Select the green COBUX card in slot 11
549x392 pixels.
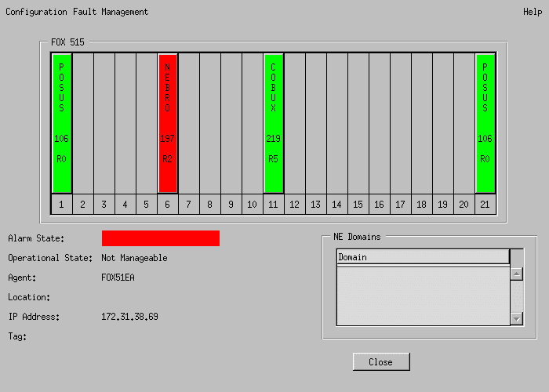(273, 122)
